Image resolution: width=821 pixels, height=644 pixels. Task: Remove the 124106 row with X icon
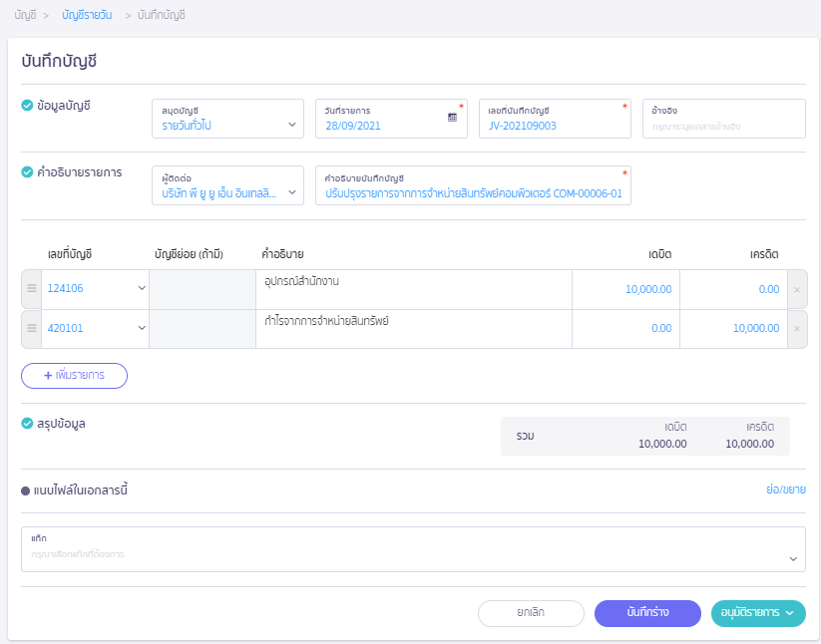pyautogui.click(x=796, y=290)
